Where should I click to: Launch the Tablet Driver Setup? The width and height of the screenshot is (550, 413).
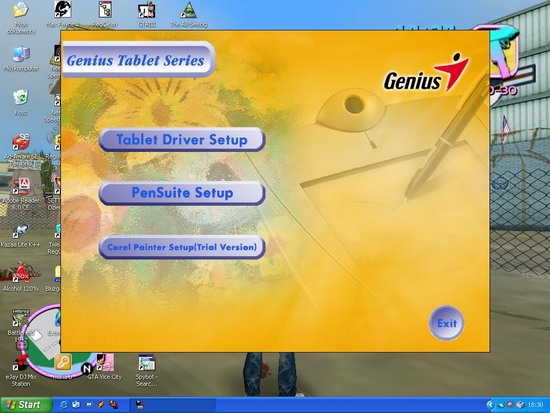(x=182, y=140)
